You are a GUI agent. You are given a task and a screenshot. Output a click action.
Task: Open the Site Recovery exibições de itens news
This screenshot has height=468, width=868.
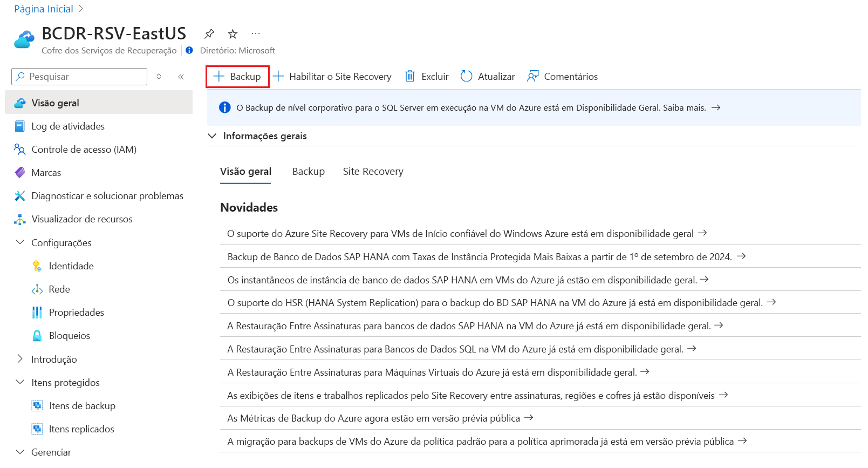pos(477,396)
